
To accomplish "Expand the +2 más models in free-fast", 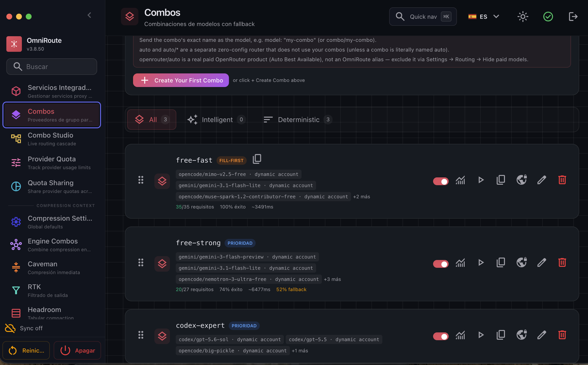I will [x=362, y=196].
